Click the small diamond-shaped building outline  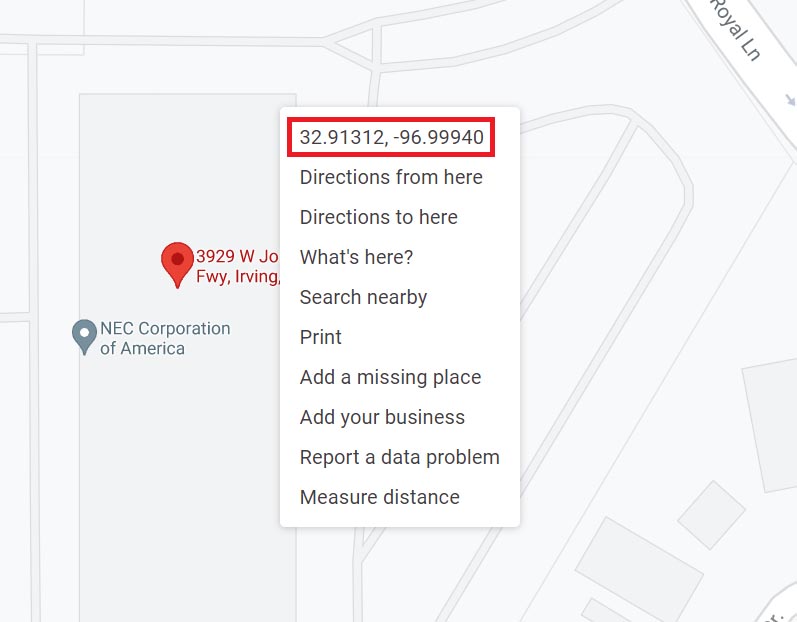click(711, 515)
